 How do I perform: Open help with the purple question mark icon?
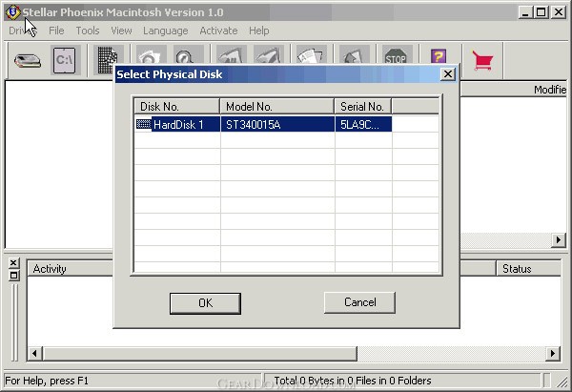[x=439, y=56]
